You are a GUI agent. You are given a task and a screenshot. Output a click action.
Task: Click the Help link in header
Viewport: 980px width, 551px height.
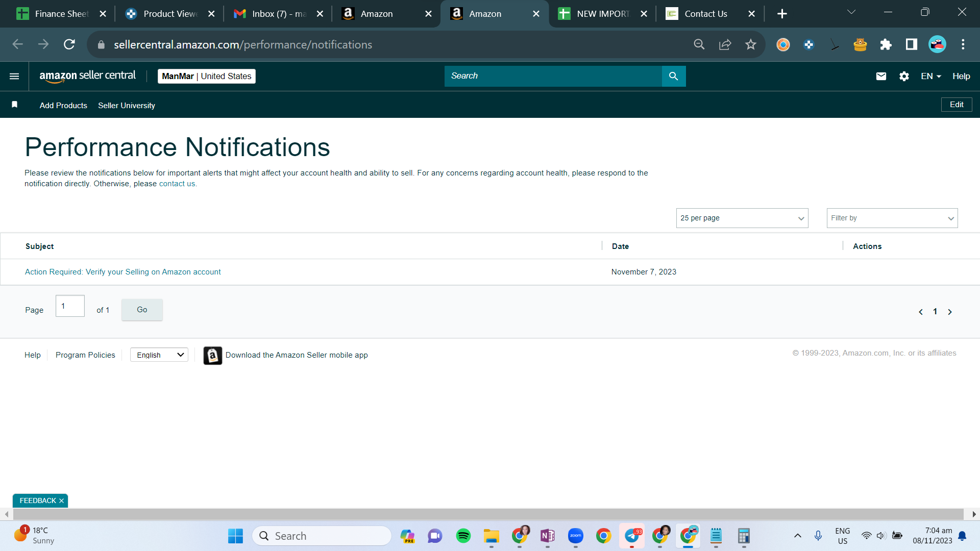(x=961, y=76)
